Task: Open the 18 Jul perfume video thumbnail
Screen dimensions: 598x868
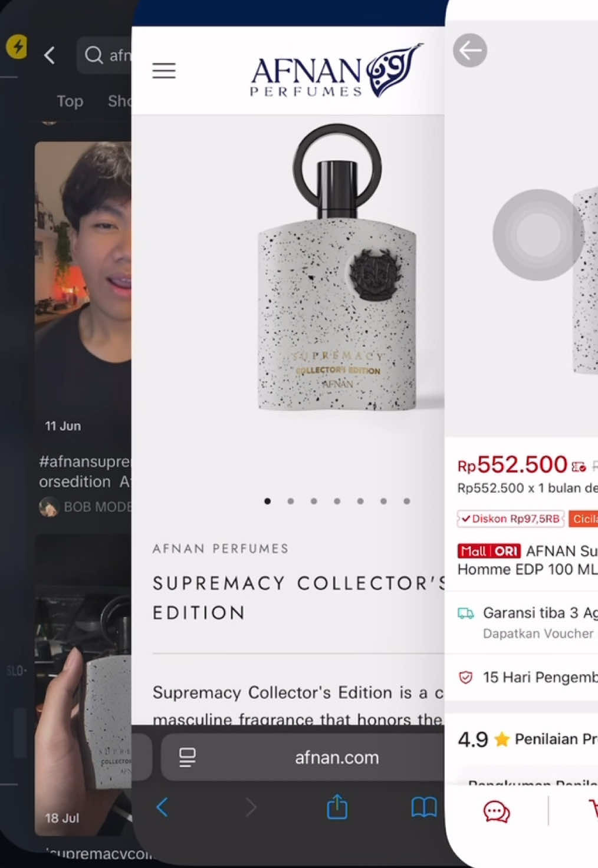Action: tap(83, 685)
